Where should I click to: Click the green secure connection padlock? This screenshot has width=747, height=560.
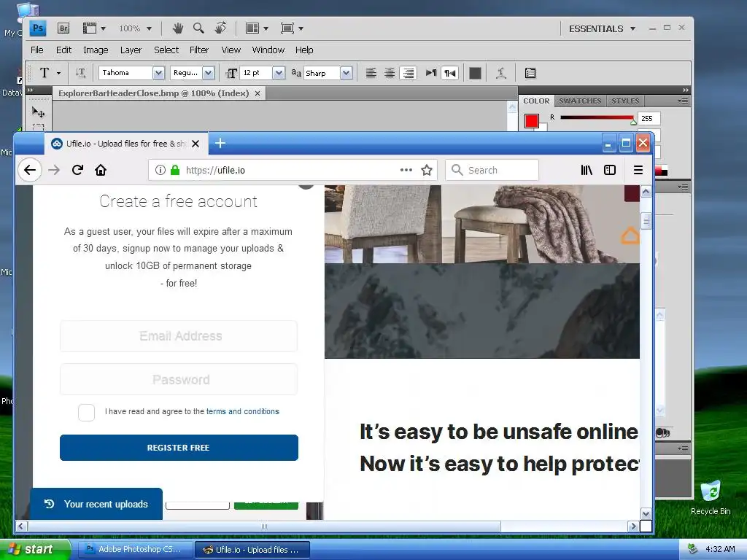pyautogui.click(x=175, y=170)
